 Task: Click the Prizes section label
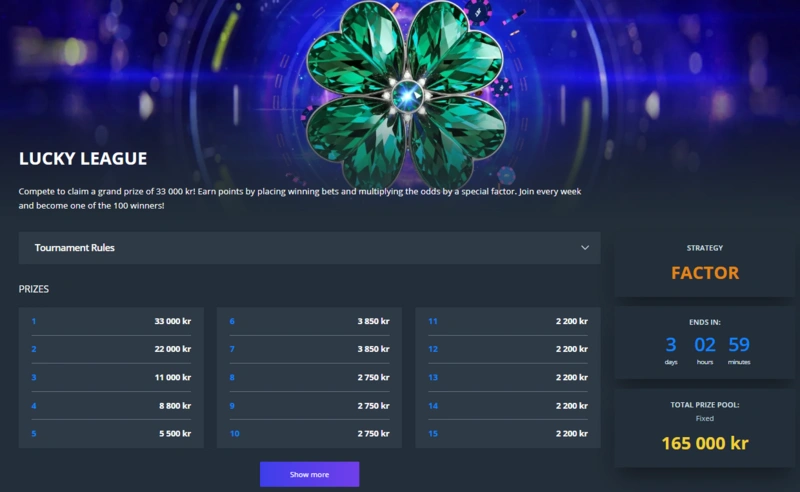(x=34, y=289)
